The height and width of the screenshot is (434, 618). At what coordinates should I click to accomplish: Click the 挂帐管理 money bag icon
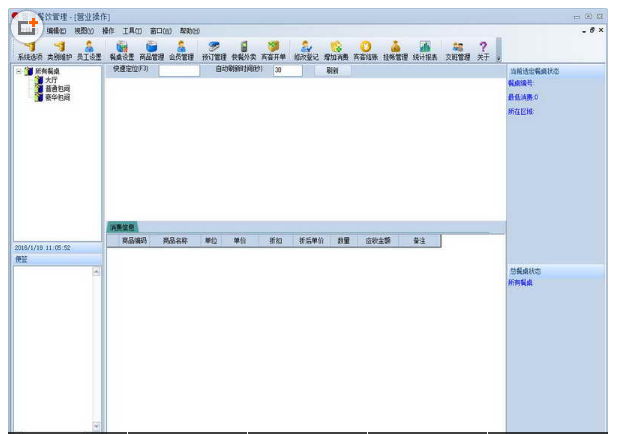(395, 51)
